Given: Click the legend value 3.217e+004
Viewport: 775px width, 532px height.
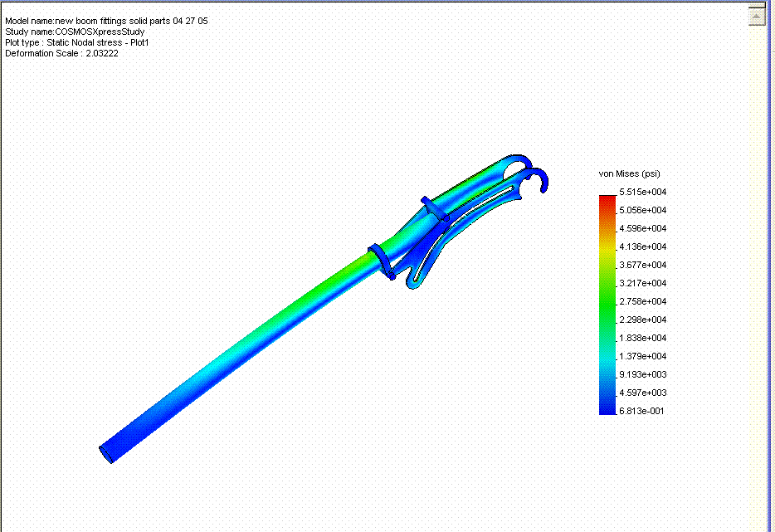Looking at the screenshot, I should 642,283.
